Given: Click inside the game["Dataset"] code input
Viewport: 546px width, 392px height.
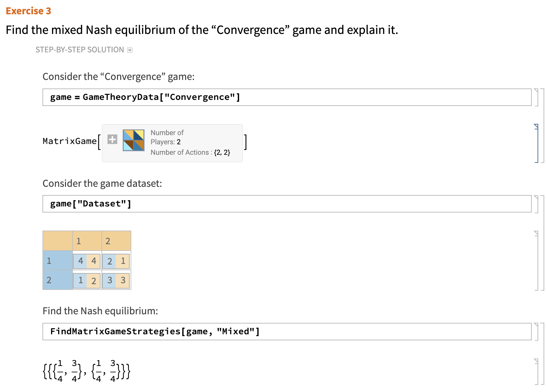Looking at the screenshot, I should (x=90, y=203).
